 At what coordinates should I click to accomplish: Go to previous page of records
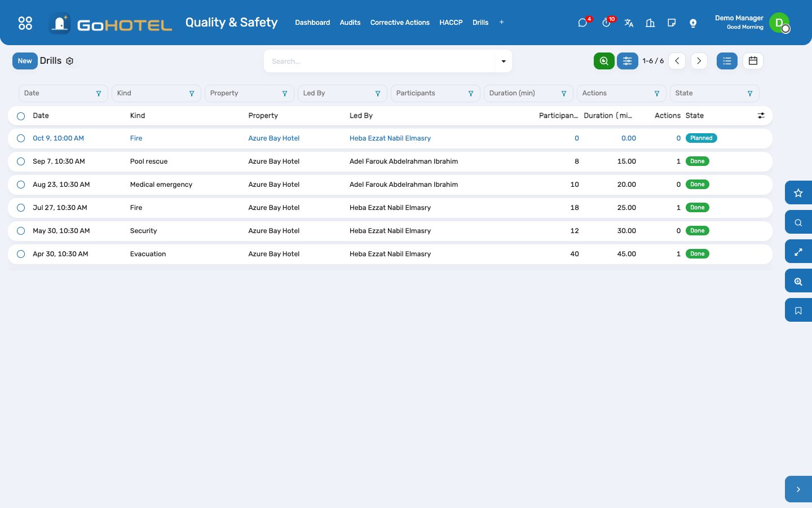pyautogui.click(x=677, y=61)
